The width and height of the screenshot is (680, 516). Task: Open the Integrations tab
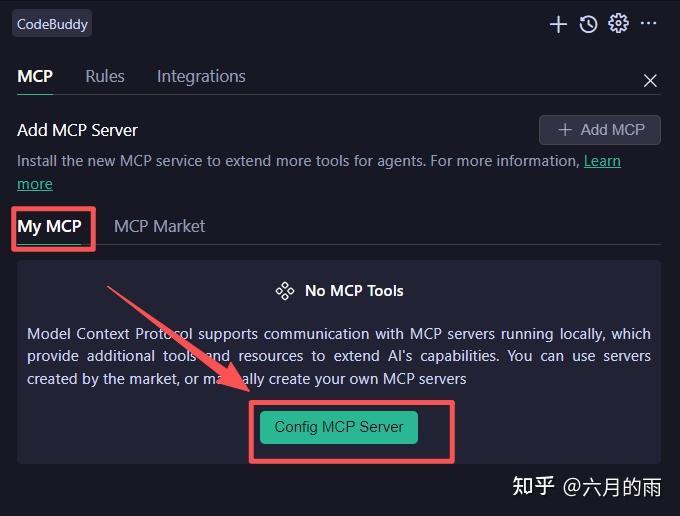coord(201,77)
